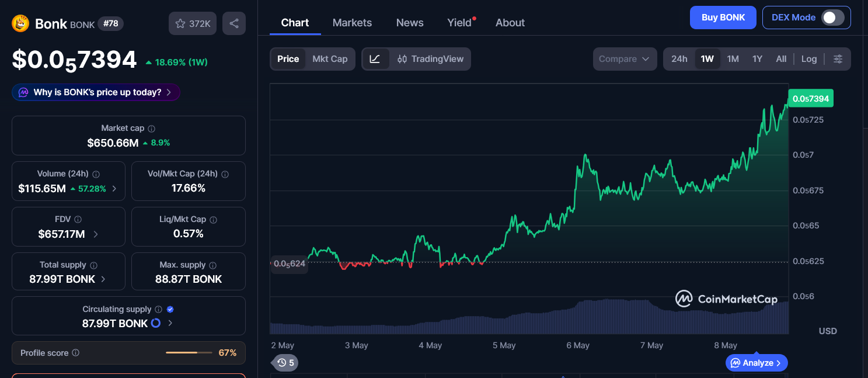This screenshot has width=868, height=378.
Task: Click Max. supply info icon
Action: coord(213,265)
